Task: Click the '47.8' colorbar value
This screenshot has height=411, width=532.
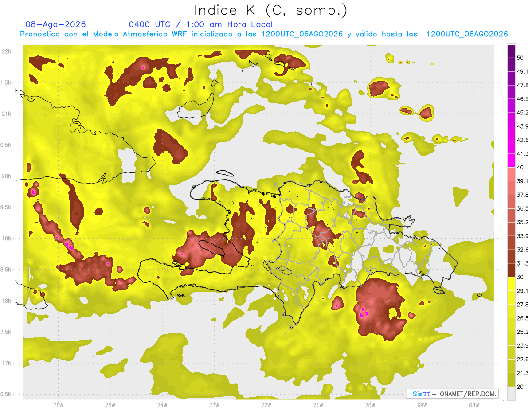Action: coord(523,85)
